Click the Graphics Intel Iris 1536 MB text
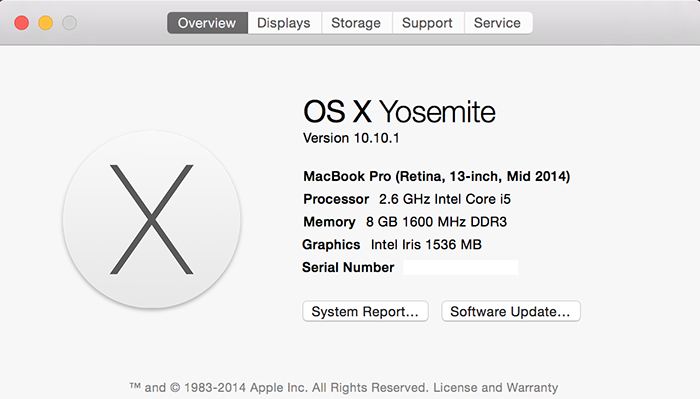Viewport: 700px width, 399px height. point(392,245)
